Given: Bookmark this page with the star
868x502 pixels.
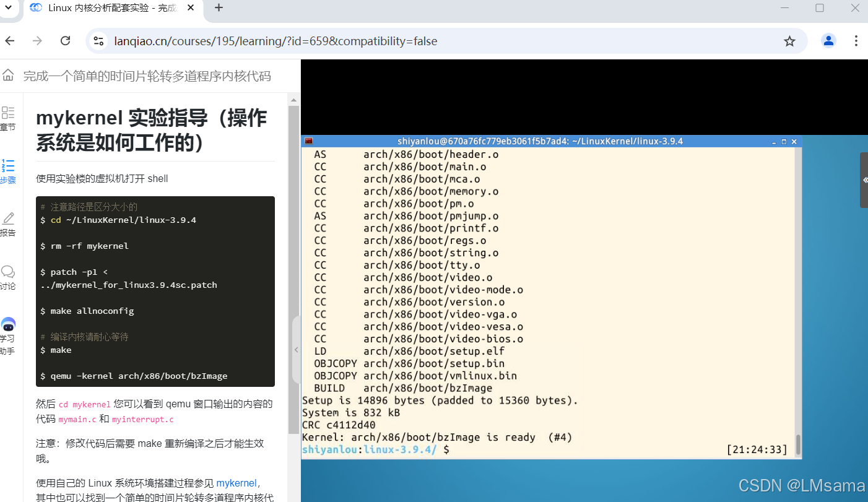Looking at the screenshot, I should coord(789,41).
